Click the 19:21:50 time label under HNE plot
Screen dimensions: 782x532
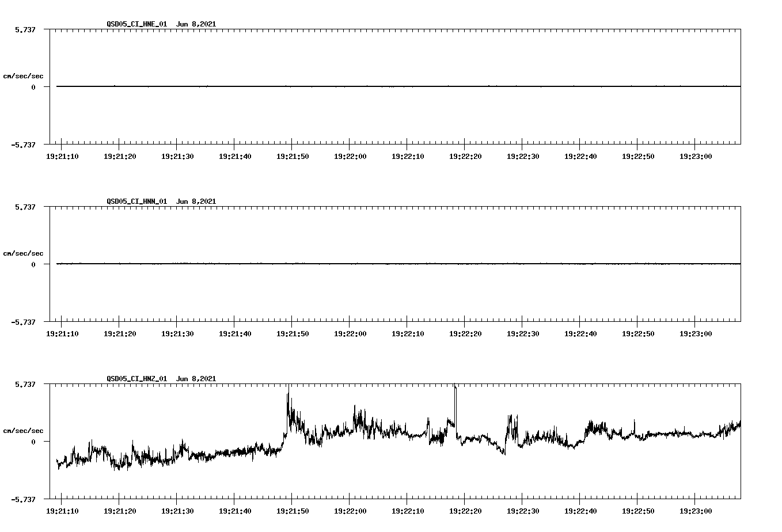[x=292, y=157]
